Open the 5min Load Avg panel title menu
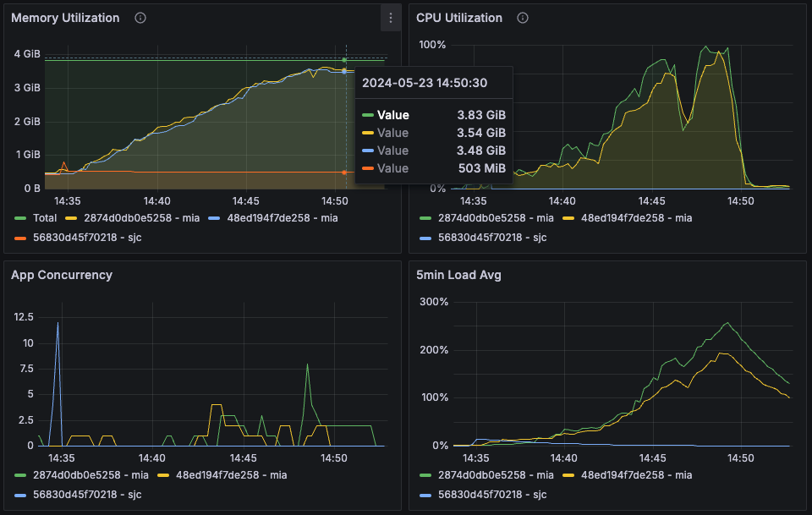812x515 pixels. point(458,275)
